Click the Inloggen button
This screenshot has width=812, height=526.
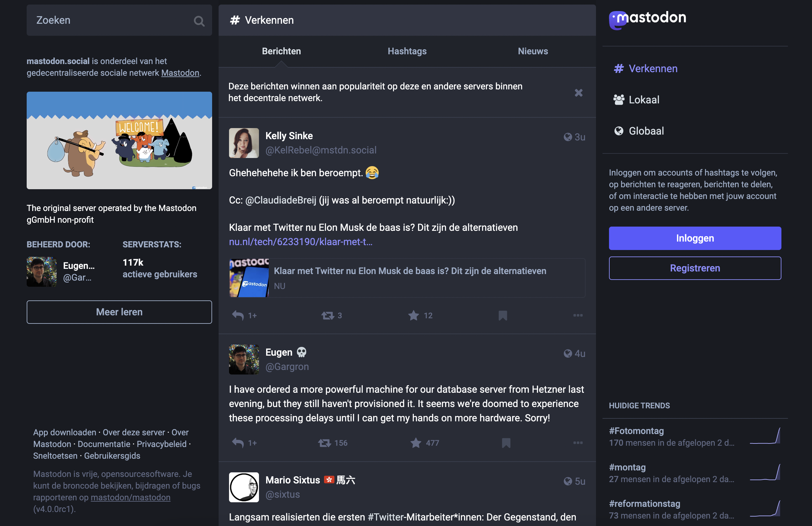[695, 238]
